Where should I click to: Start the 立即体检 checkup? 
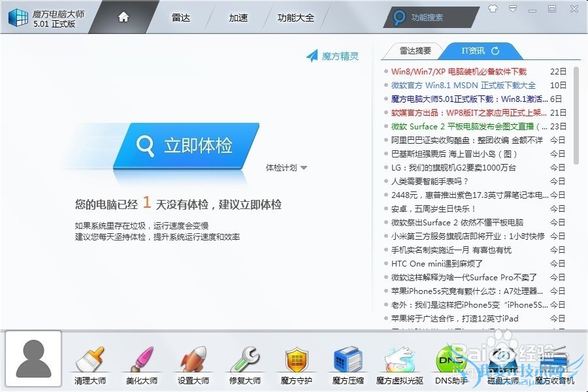click(186, 146)
